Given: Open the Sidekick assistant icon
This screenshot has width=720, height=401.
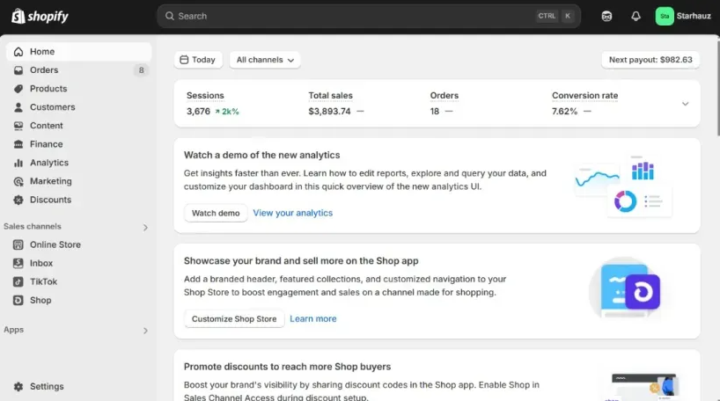Looking at the screenshot, I should [607, 16].
